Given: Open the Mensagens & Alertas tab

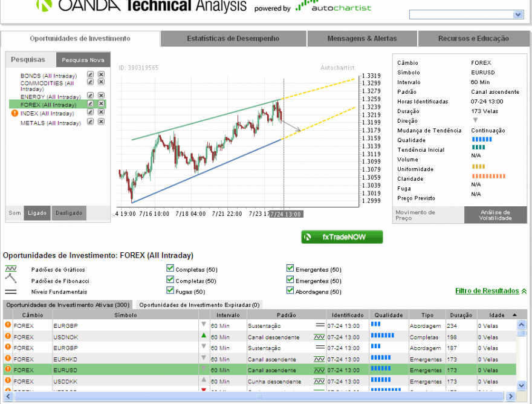Looking at the screenshot, I should point(362,38).
